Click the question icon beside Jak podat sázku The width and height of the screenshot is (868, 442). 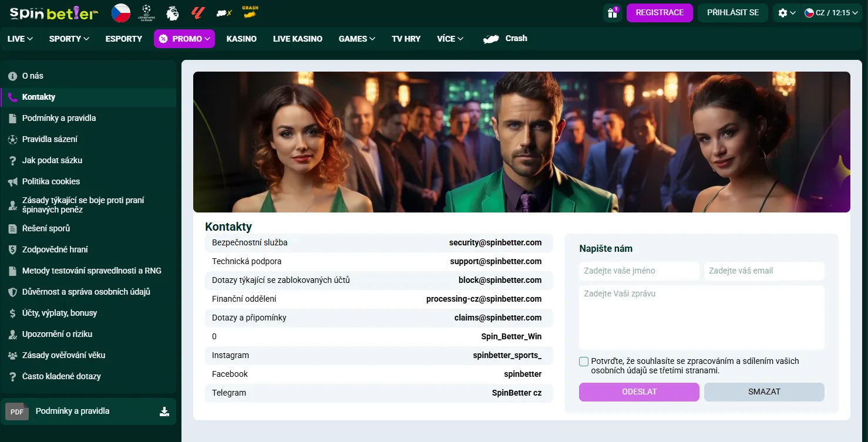tap(12, 160)
